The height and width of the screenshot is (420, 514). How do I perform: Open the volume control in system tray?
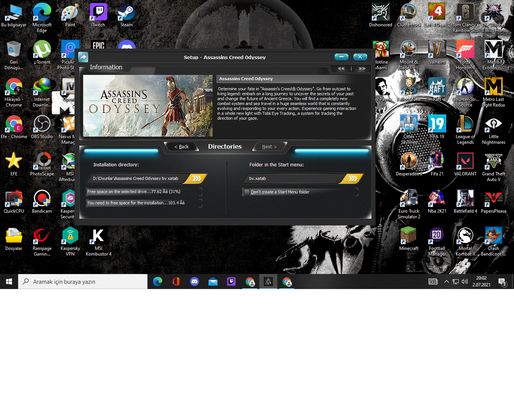tap(465, 282)
